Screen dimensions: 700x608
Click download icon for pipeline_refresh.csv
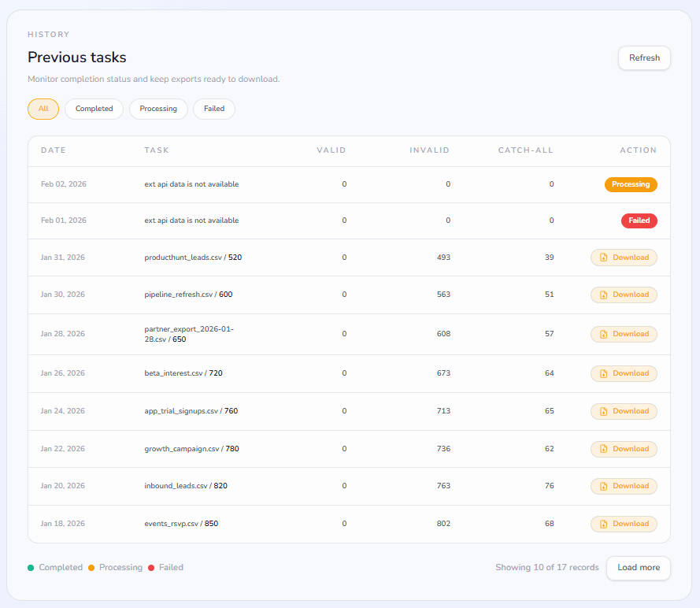[604, 295]
